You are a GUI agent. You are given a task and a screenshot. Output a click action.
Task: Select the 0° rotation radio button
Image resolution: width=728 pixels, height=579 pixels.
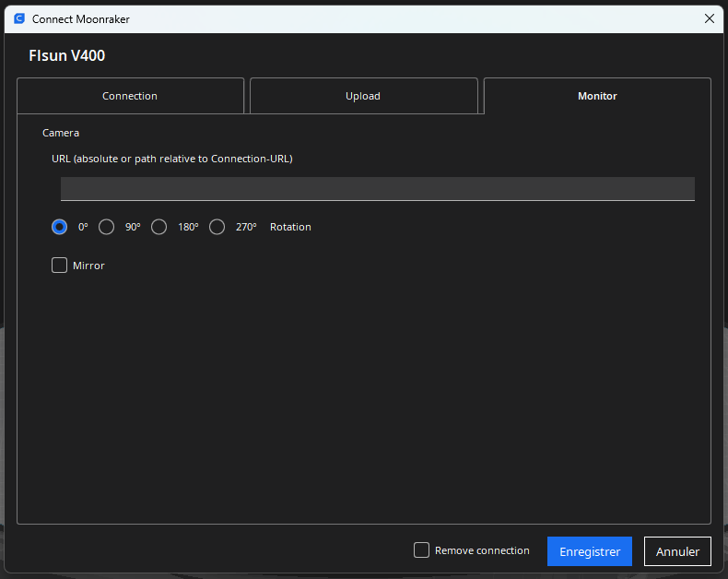point(59,227)
